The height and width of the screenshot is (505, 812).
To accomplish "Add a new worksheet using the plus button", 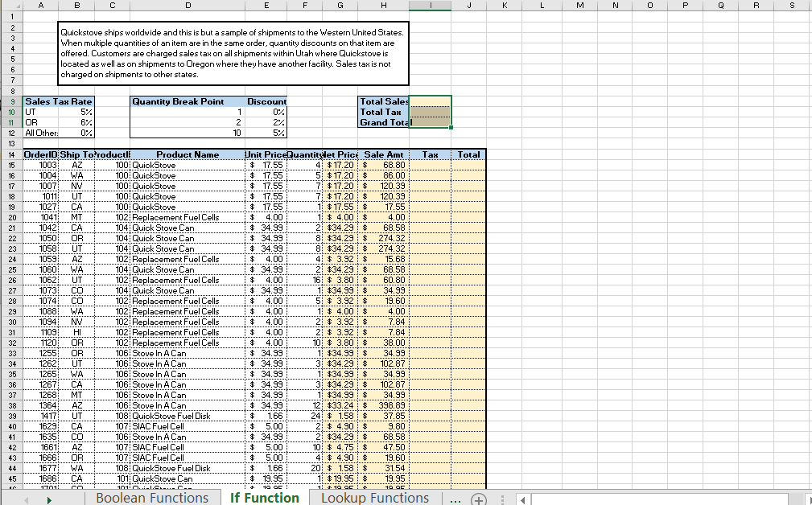I will point(480,499).
